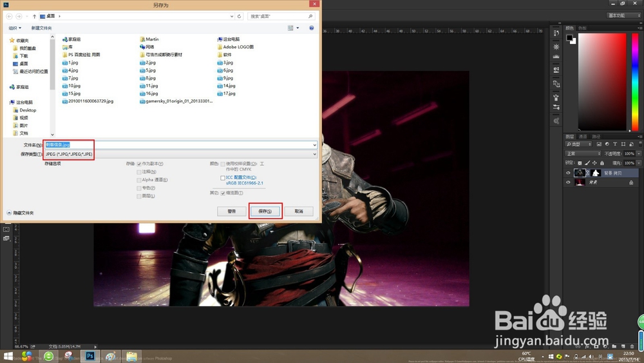Open the Brush panel icon in dock

point(556,98)
